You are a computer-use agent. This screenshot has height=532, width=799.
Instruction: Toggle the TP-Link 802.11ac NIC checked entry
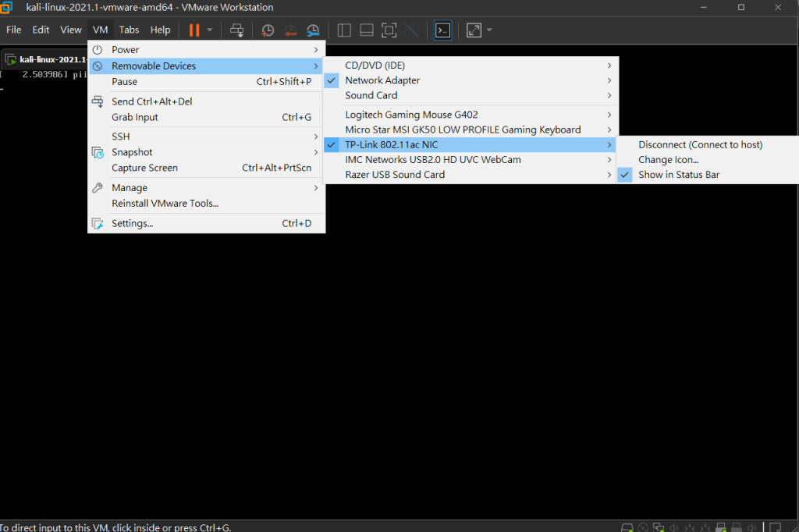(469, 145)
